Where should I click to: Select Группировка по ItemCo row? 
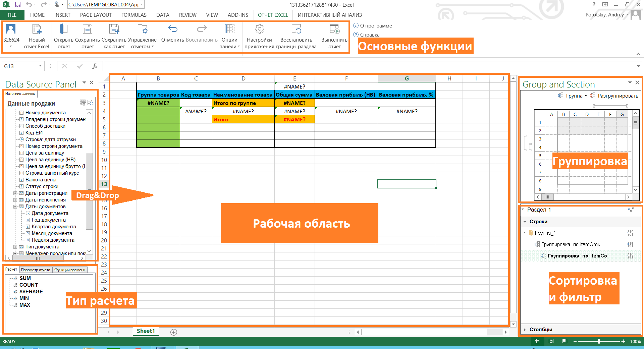click(580, 256)
